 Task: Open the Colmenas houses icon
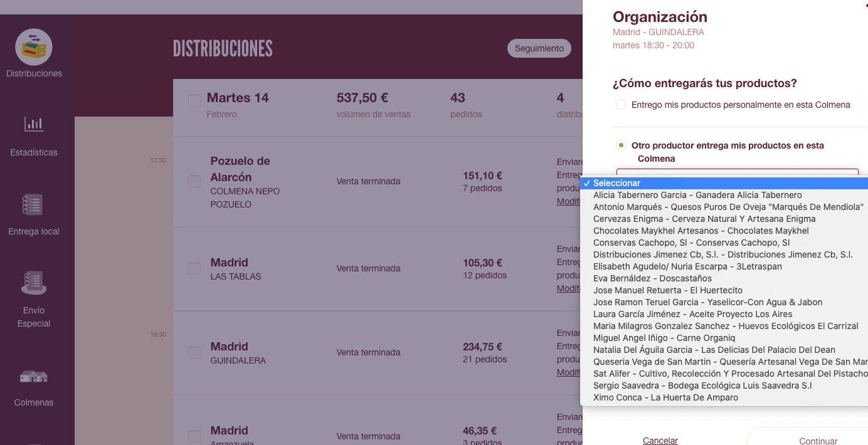coord(34,376)
